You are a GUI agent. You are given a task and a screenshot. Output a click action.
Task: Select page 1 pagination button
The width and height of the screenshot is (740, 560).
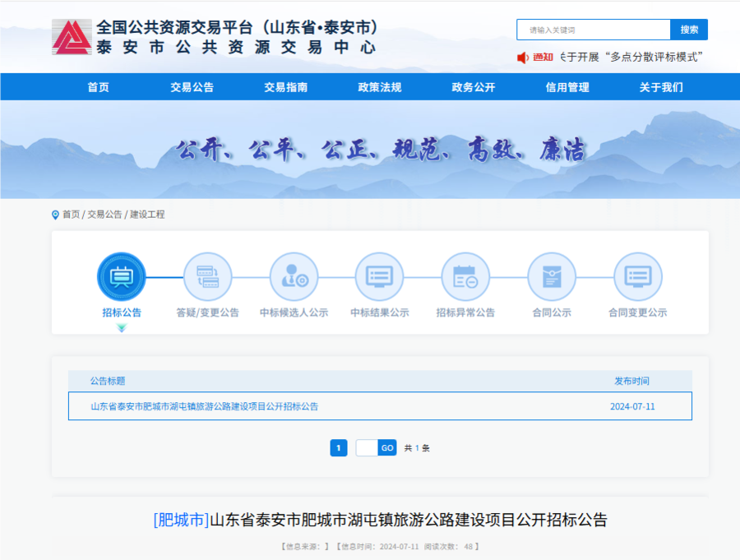coord(338,448)
